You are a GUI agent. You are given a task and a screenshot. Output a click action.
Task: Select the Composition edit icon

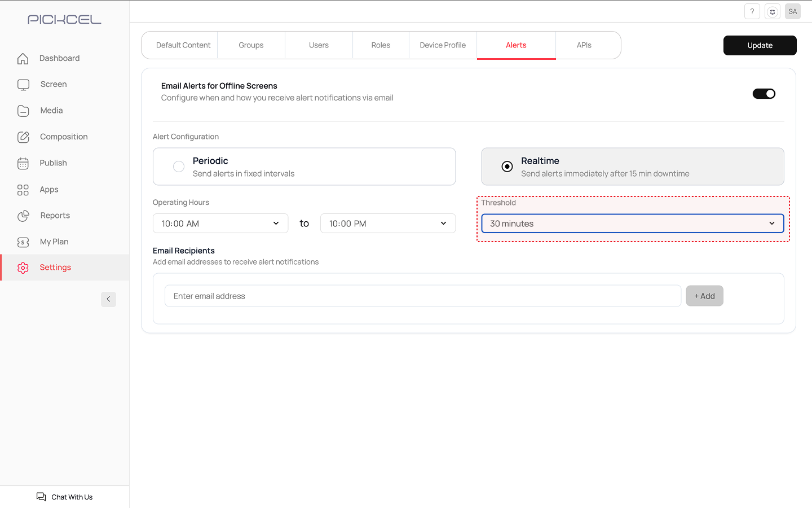pyautogui.click(x=23, y=137)
